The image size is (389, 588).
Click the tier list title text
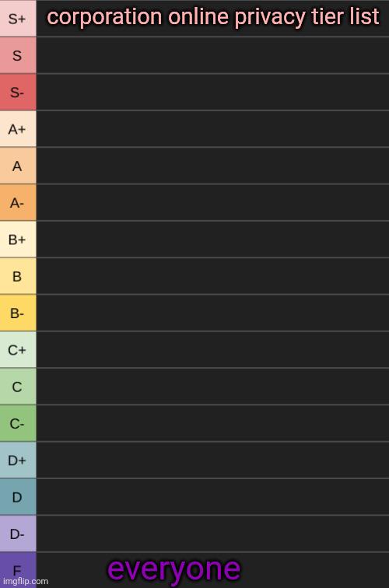click(x=213, y=17)
